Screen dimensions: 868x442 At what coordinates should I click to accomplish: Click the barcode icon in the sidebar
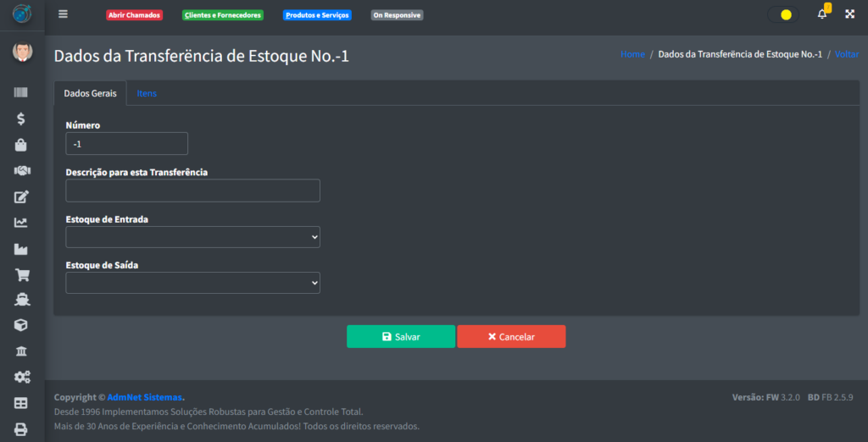[x=21, y=93]
